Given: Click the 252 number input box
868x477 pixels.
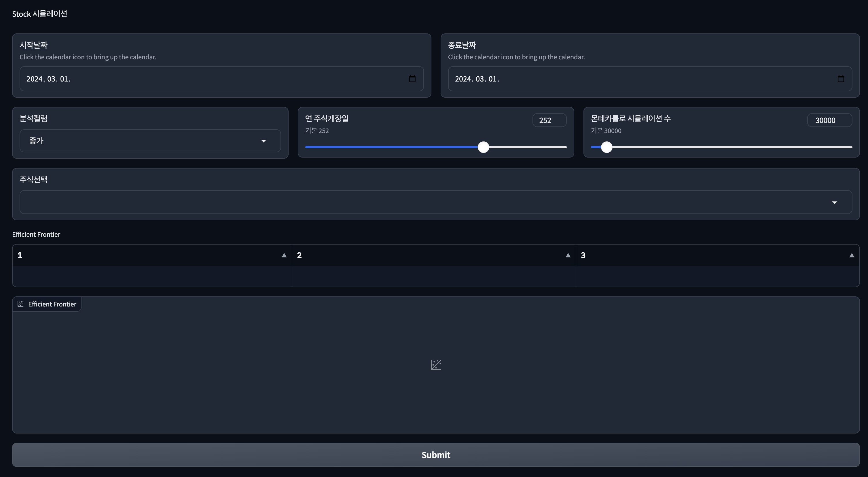Looking at the screenshot, I should click(x=549, y=120).
